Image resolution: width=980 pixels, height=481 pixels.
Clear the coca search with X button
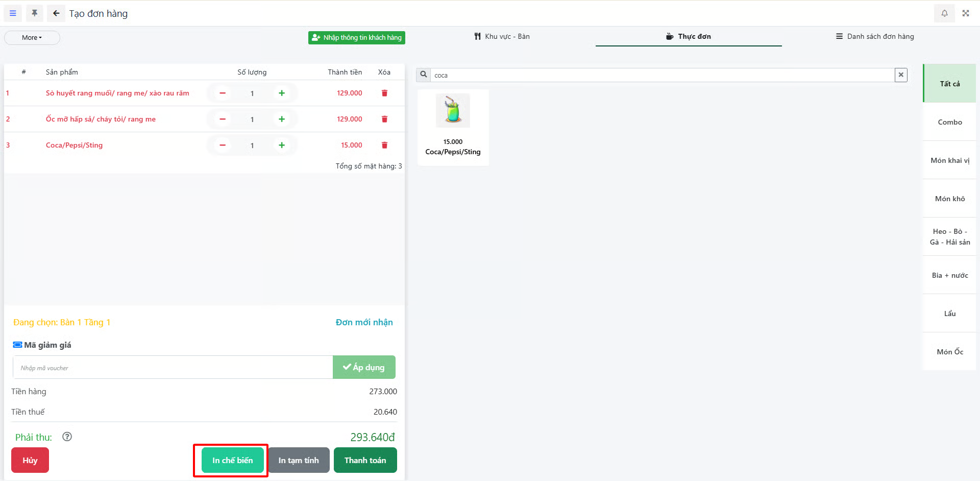[x=901, y=75]
